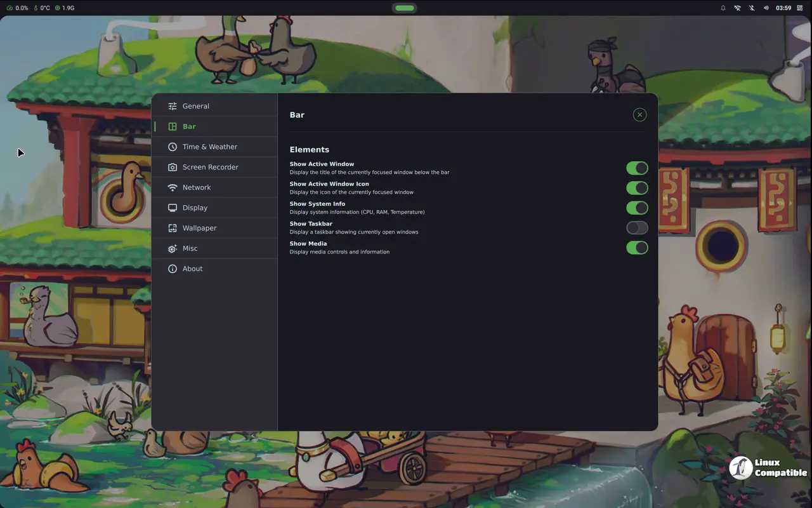Click the CPU usage gauge icon
812x508 pixels.
click(10, 8)
